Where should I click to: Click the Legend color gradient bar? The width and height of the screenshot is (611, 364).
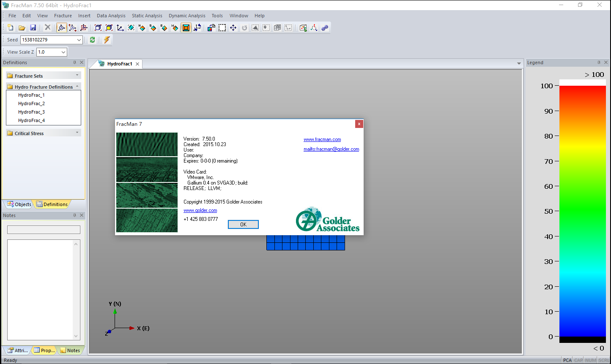[x=583, y=211]
